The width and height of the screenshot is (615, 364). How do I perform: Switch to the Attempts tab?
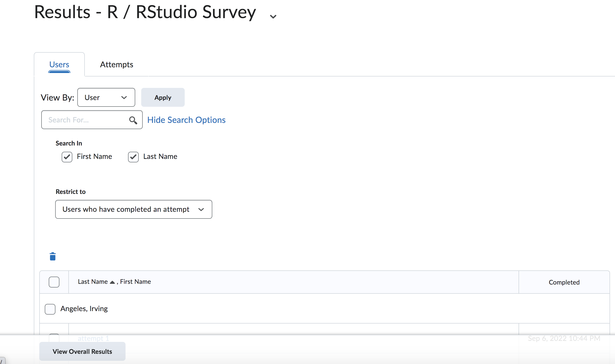point(116,64)
